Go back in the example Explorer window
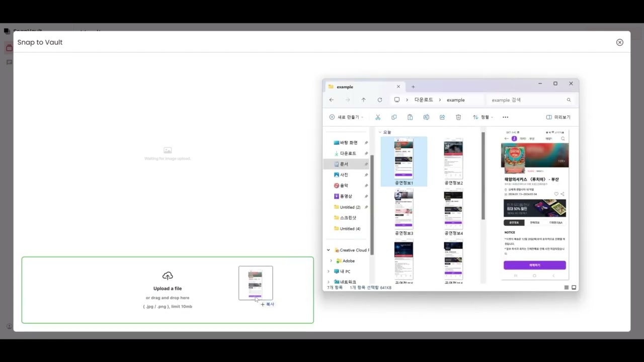 click(332, 100)
